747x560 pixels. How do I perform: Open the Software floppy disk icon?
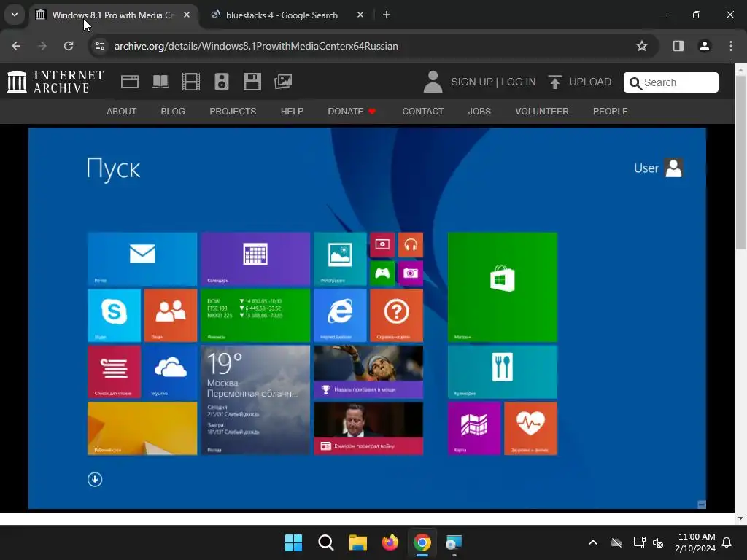point(252,82)
